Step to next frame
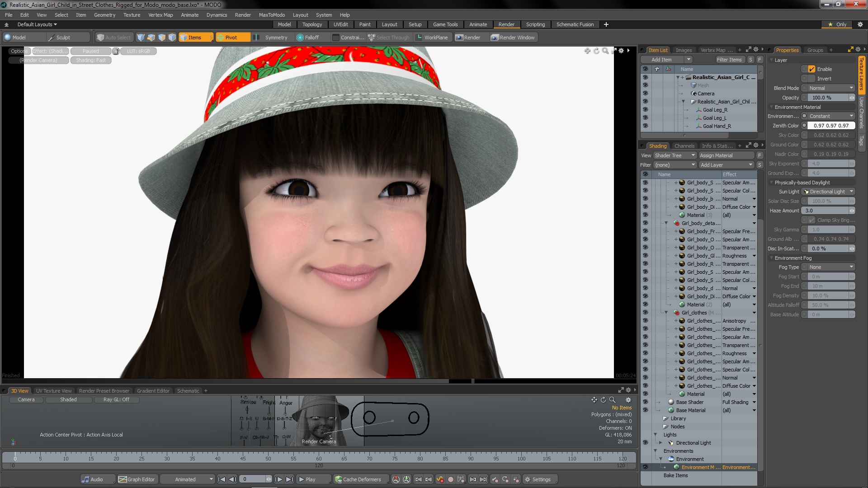The width and height of the screenshot is (868, 488). pos(278,479)
